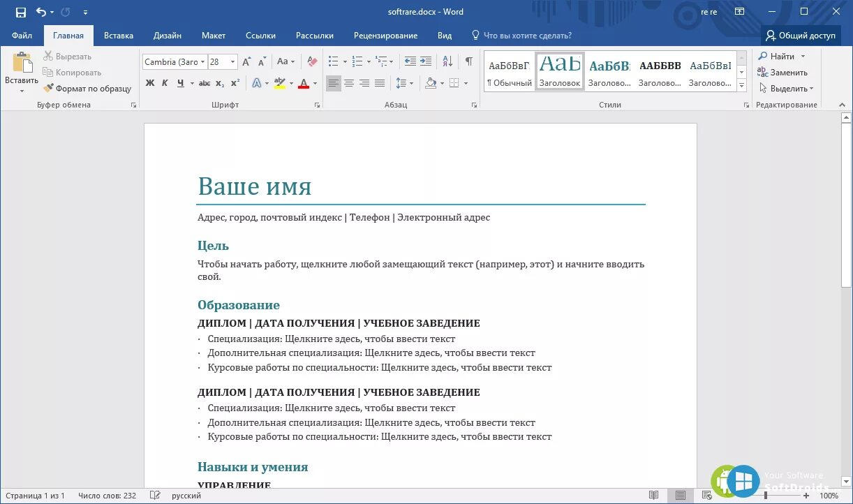This screenshot has width=853, height=504.
Task: Switch to Print Layout view icon
Action: (x=680, y=496)
